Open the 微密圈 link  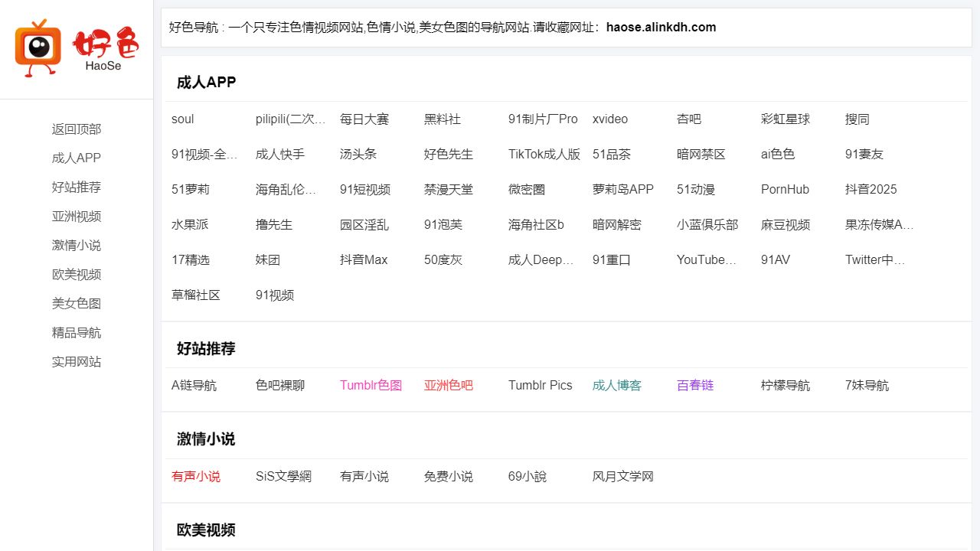point(527,190)
